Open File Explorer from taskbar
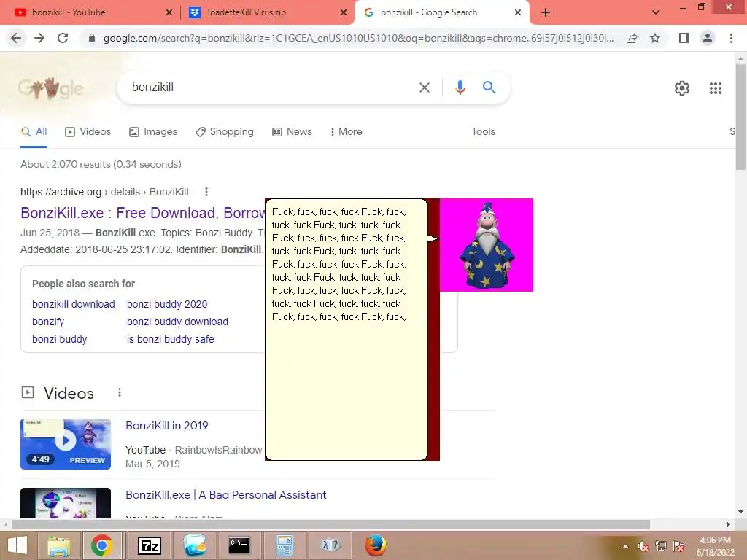The width and height of the screenshot is (747, 560). (x=58, y=545)
